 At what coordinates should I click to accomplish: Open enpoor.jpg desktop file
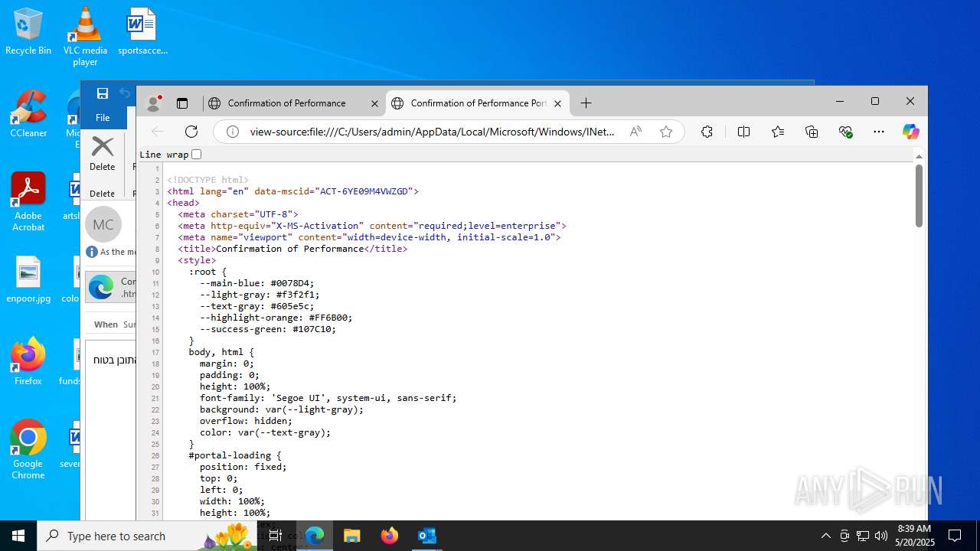(28, 279)
